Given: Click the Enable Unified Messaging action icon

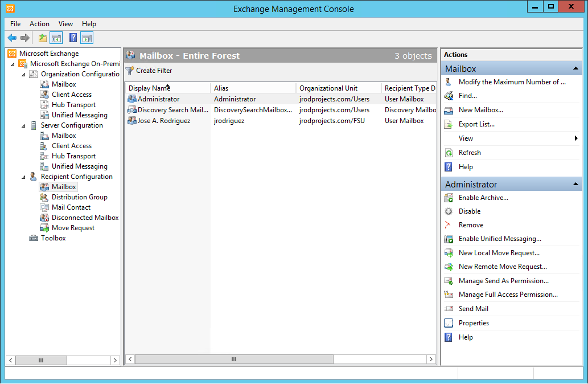Looking at the screenshot, I should click(449, 239).
